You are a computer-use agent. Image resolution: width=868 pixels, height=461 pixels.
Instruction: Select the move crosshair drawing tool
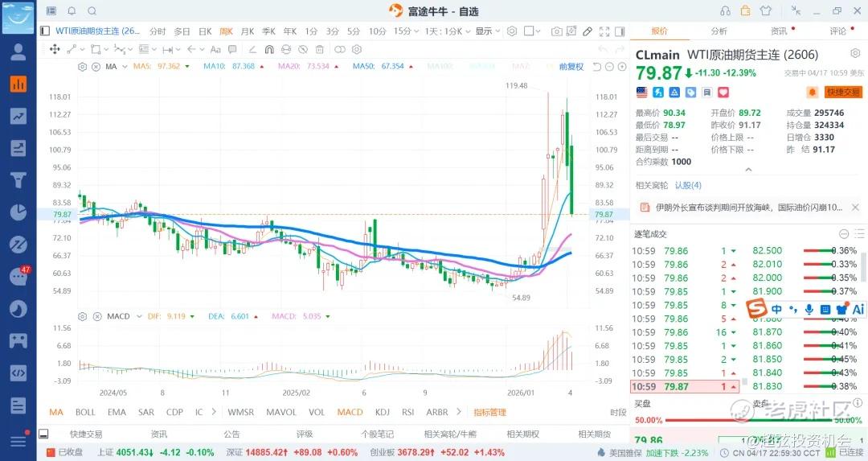[x=55, y=49]
